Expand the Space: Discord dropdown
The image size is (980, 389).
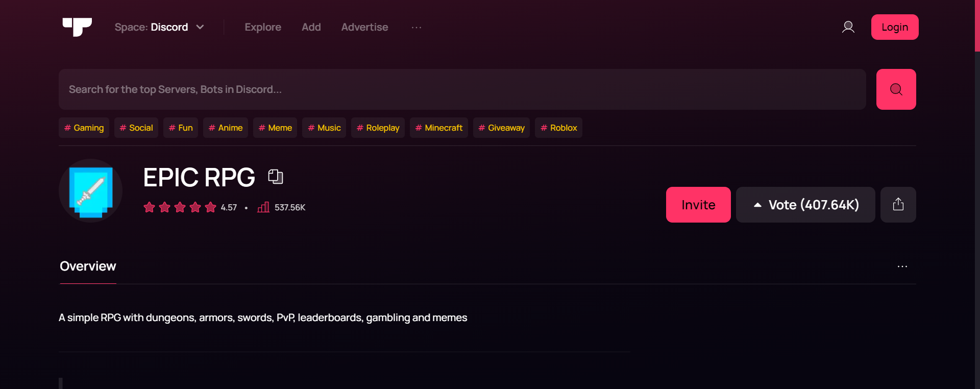click(159, 27)
